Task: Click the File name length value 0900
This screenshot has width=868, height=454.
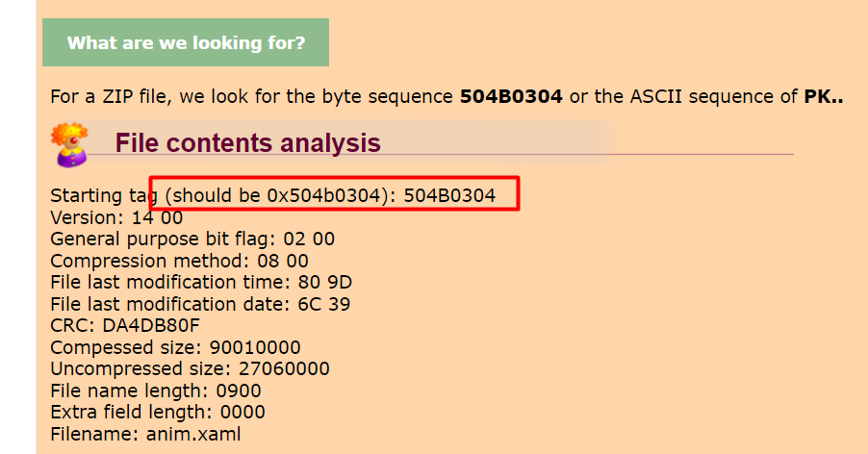Action: pyautogui.click(x=239, y=391)
